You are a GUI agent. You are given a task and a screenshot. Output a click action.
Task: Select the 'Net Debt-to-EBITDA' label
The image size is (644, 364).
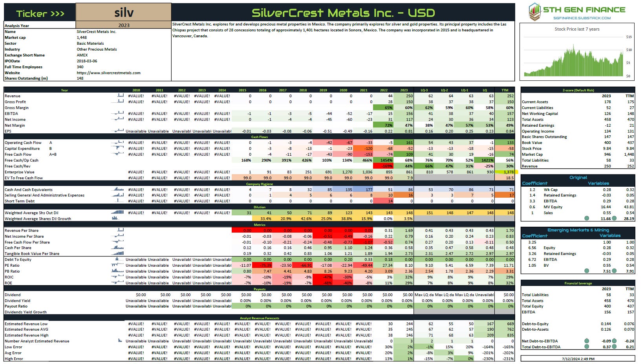coord(540,341)
